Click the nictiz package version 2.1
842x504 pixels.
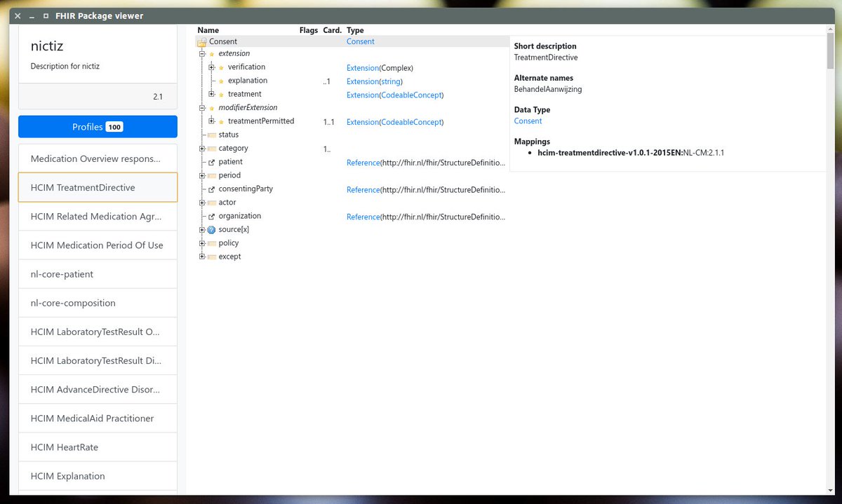[x=158, y=97]
